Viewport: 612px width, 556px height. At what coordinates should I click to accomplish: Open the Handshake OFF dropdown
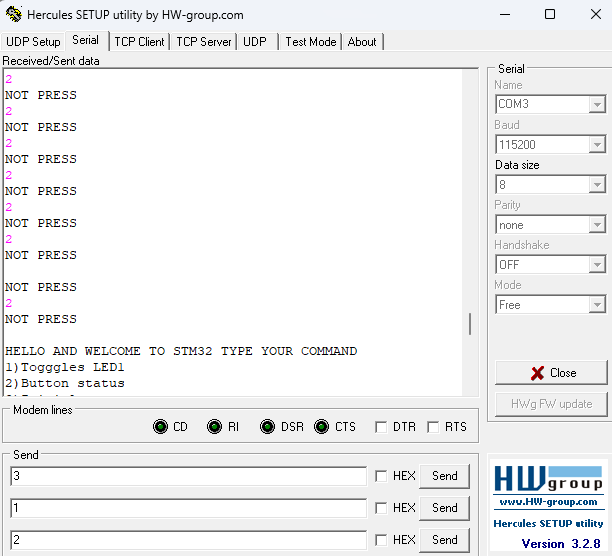pos(597,265)
